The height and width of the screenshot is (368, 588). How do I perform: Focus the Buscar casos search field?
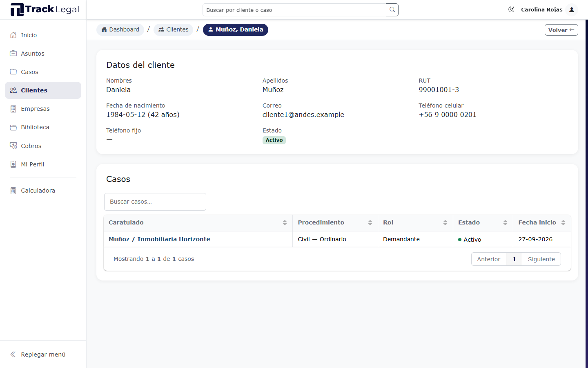[155, 202]
